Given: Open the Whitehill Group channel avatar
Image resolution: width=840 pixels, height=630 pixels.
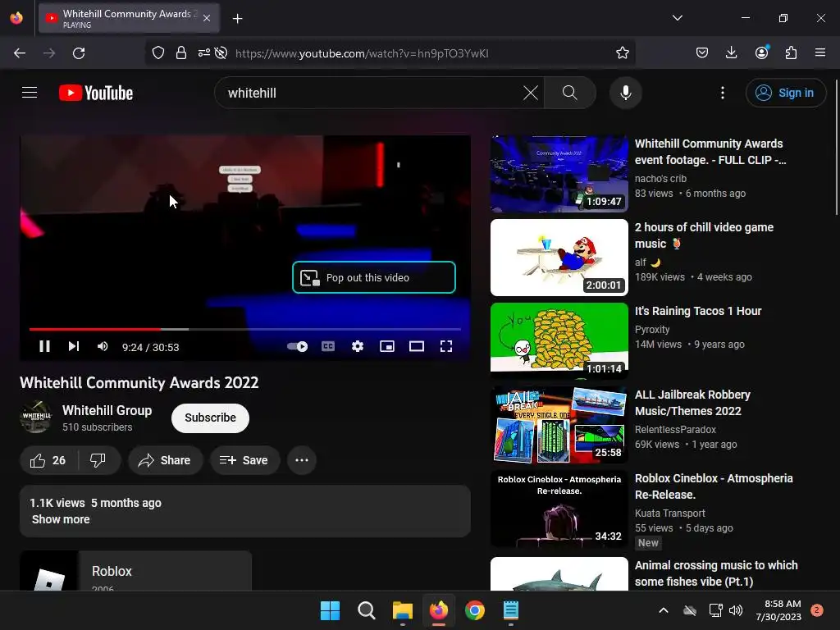Looking at the screenshot, I should 36,416.
